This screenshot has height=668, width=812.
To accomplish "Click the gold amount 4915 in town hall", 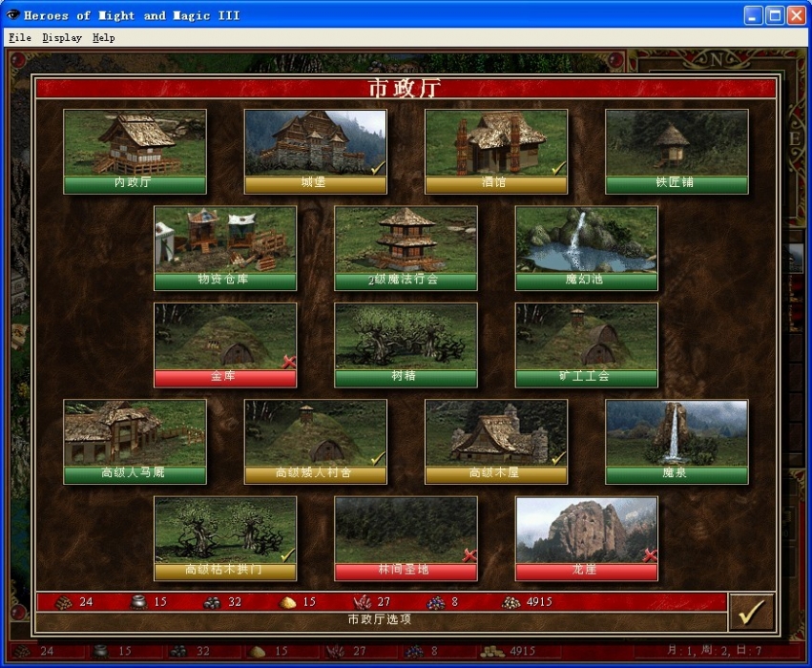I will point(539,602).
